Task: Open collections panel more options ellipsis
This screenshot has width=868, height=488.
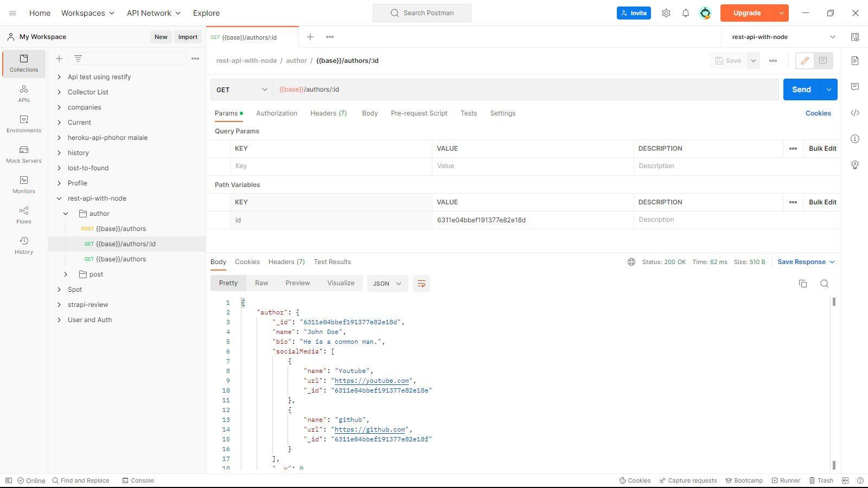Action: coord(195,59)
